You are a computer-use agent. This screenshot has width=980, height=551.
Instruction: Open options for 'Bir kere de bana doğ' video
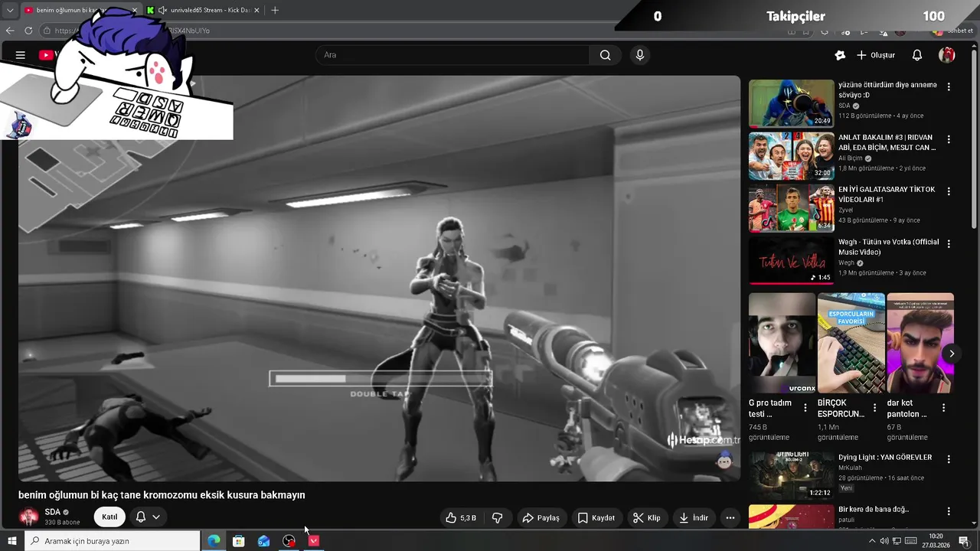point(949,511)
